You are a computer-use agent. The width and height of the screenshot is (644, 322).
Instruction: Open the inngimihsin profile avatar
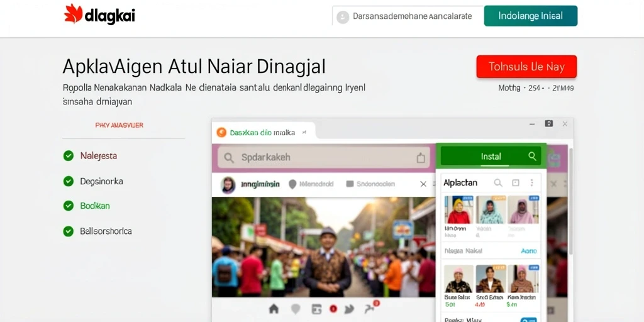click(228, 185)
